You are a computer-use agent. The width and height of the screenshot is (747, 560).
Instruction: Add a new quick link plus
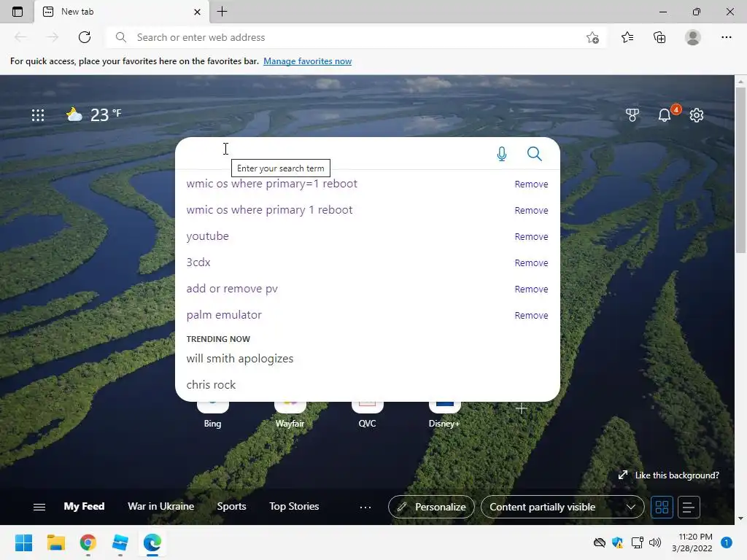pyautogui.click(x=521, y=408)
